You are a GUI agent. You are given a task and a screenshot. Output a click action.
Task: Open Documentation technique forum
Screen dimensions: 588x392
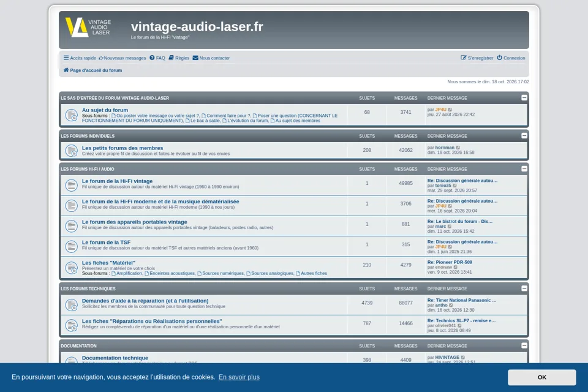[115, 358]
